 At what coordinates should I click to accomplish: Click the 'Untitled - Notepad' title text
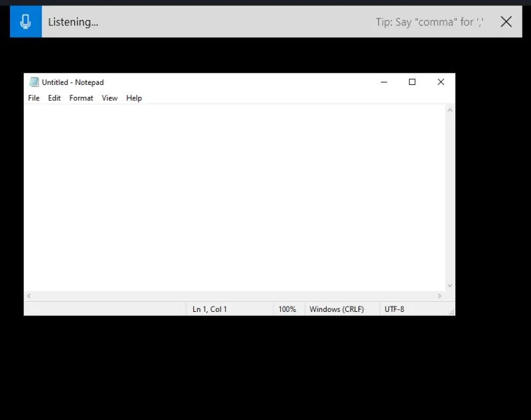coord(73,82)
